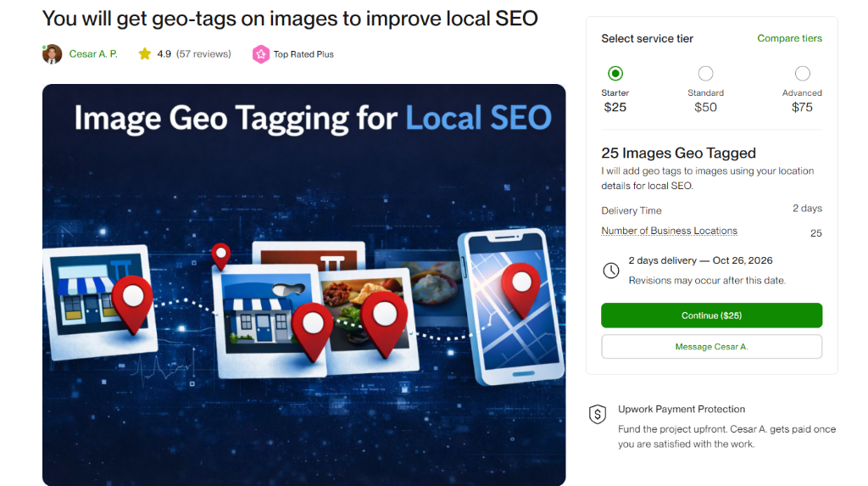
Task: Click the Starter tier label
Action: point(615,92)
